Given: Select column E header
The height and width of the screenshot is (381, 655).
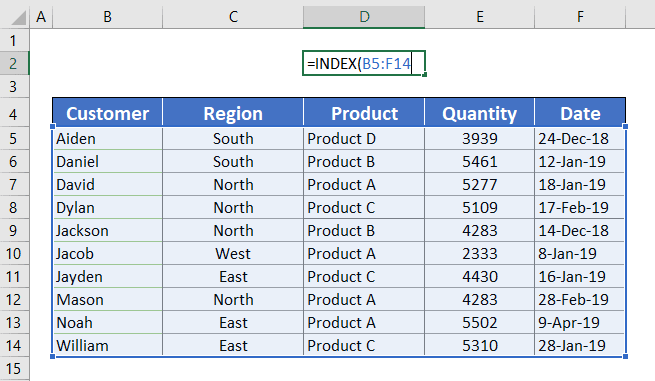Looking at the screenshot, I should pos(480,17).
